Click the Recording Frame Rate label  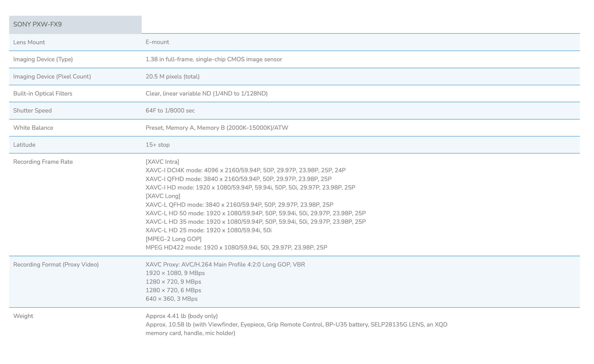click(x=43, y=162)
